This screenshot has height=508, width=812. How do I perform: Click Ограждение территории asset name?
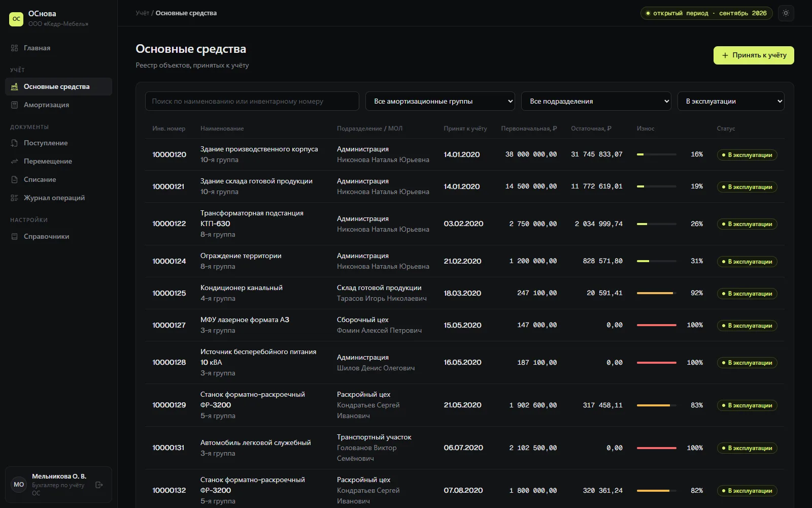241,256
